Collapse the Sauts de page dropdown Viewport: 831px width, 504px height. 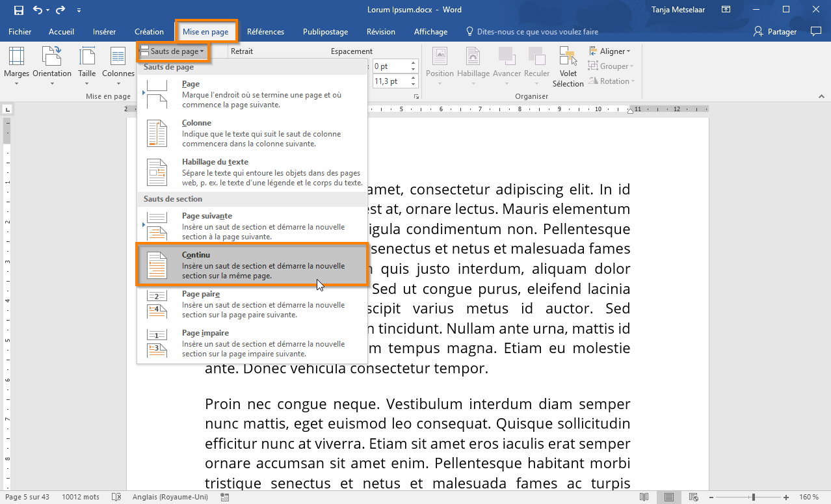pos(173,51)
